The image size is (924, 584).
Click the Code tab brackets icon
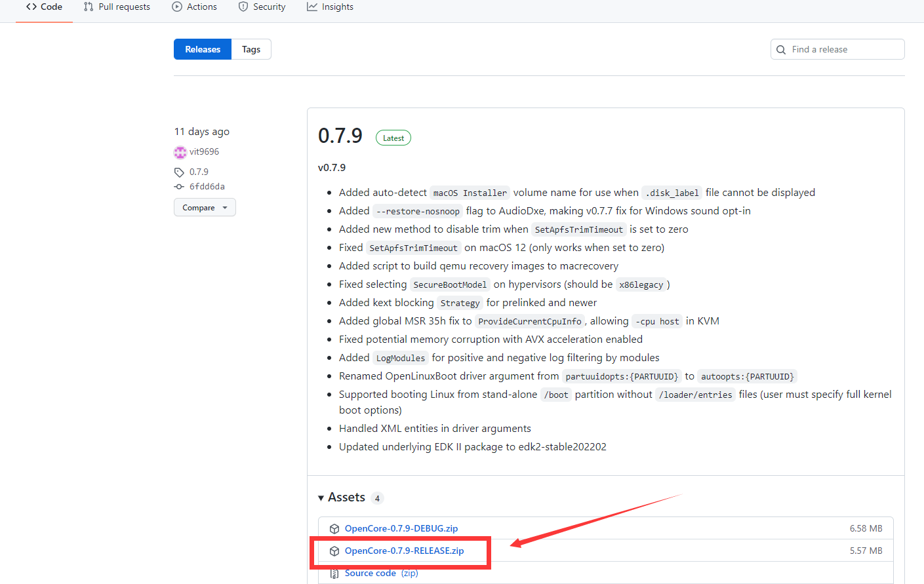[x=31, y=7]
